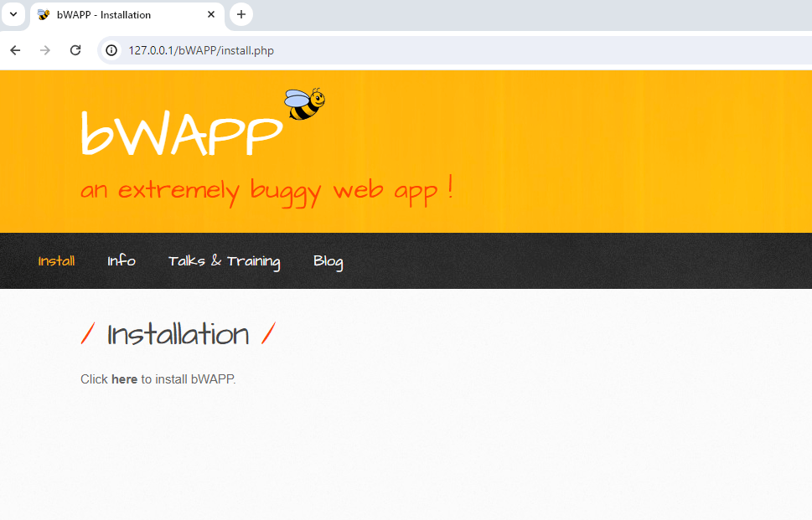Click the word 'bWAPP.' in the install sentence
The image size is (812, 520).
pos(213,379)
